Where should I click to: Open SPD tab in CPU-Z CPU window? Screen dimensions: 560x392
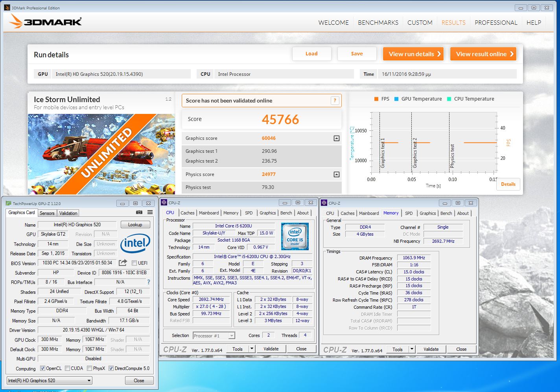249,213
